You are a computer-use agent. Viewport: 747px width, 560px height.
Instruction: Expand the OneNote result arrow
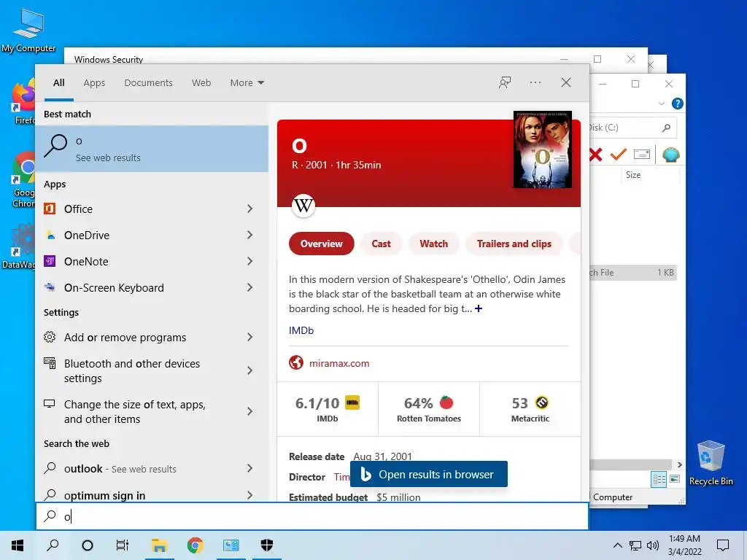point(249,261)
